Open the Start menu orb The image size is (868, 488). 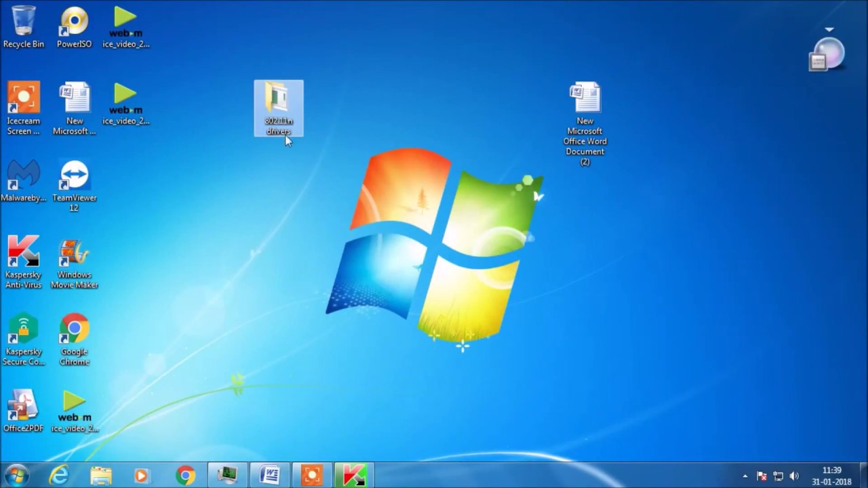point(16,475)
